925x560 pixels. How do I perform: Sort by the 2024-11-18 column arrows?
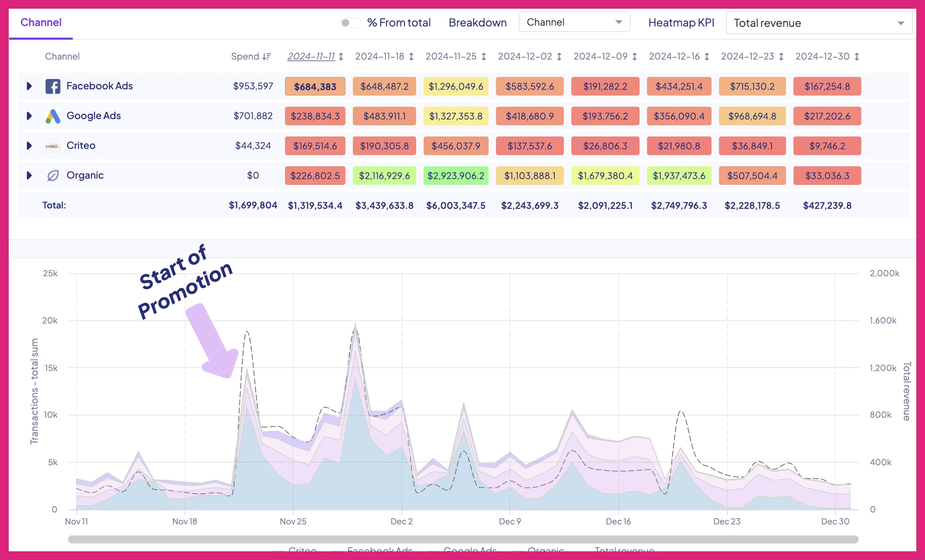click(411, 56)
